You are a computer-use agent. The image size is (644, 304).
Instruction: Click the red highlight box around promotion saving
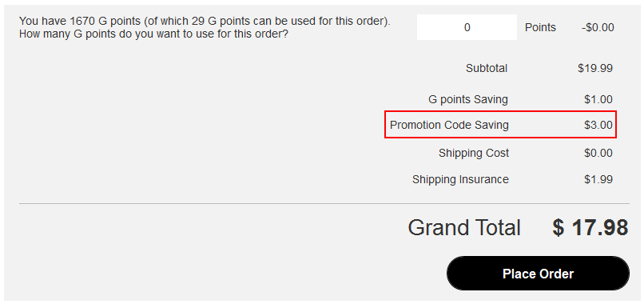[x=500, y=125]
